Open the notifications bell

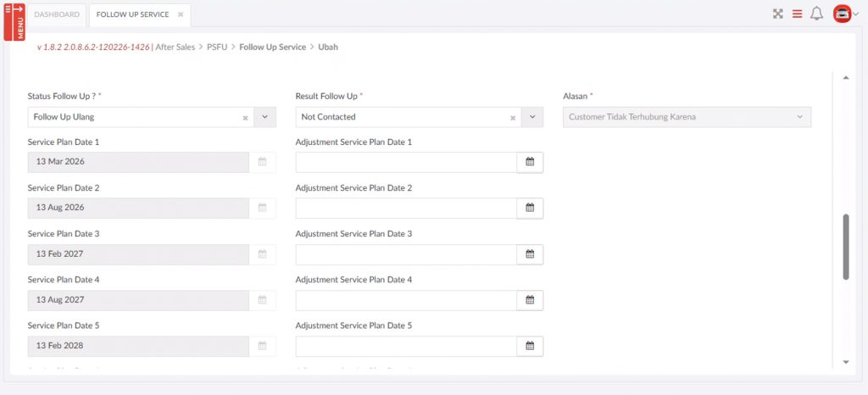816,14
